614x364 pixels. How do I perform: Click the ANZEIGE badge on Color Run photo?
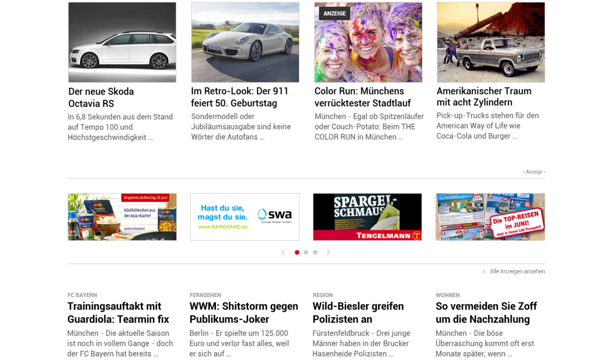335,13
